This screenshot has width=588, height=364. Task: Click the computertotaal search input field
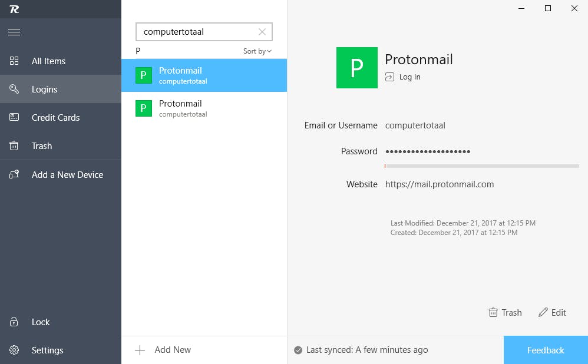pyautogui.click(x=197, y=32)
